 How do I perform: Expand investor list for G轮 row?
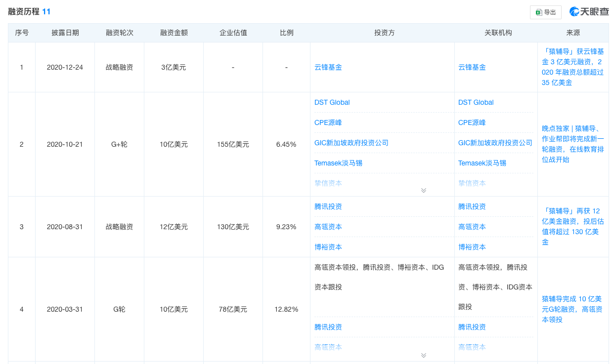tap(424, 355)
